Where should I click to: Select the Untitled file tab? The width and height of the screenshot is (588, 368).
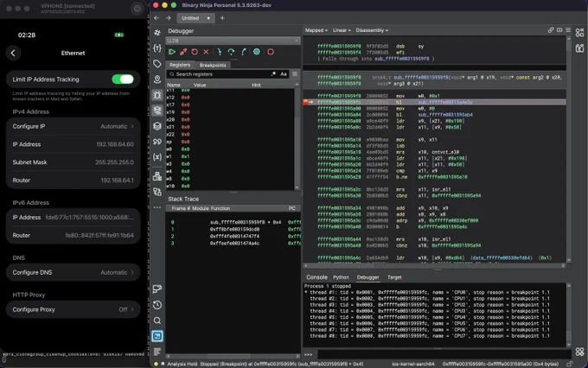[195, 18]
